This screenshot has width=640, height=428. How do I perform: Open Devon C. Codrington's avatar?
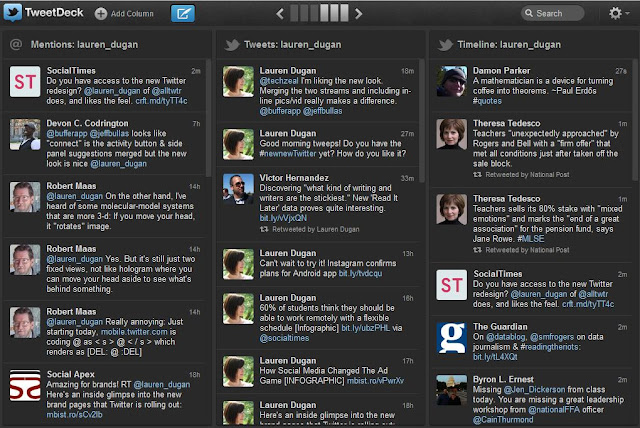click(25, 134)
